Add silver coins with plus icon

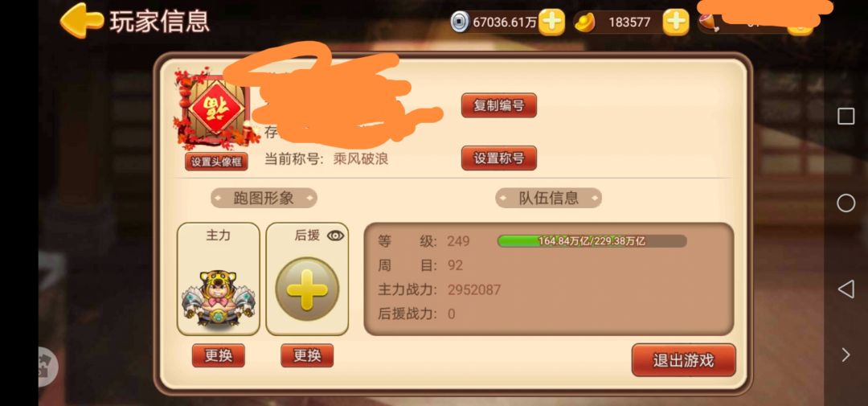[551, 23]
